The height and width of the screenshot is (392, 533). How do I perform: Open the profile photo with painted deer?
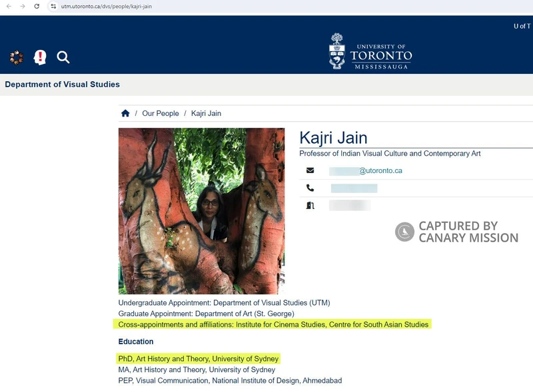pos(202,211)
